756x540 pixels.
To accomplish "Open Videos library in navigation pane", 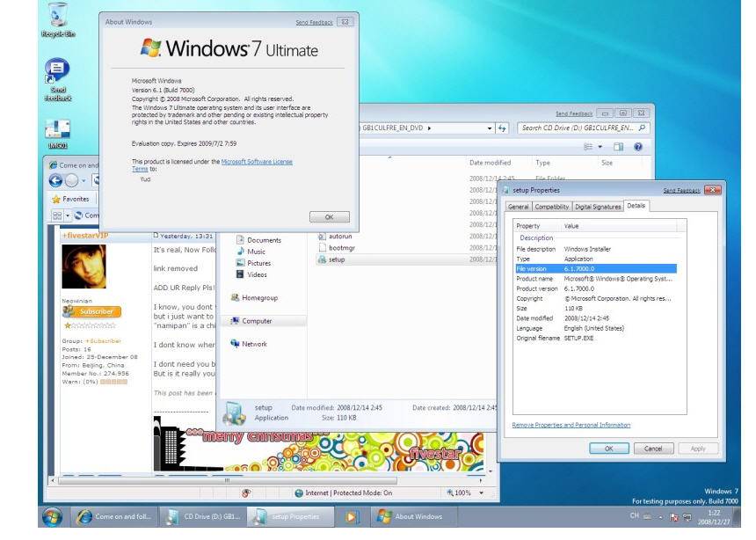I will (251, 274).
